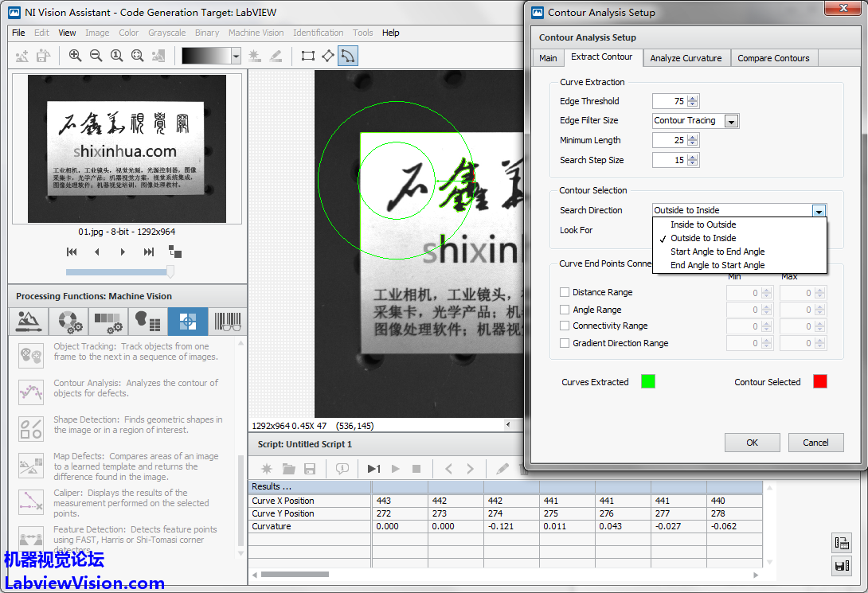Go to next image in browser
Screen dimensions: 868x593
tap(123, 252)
